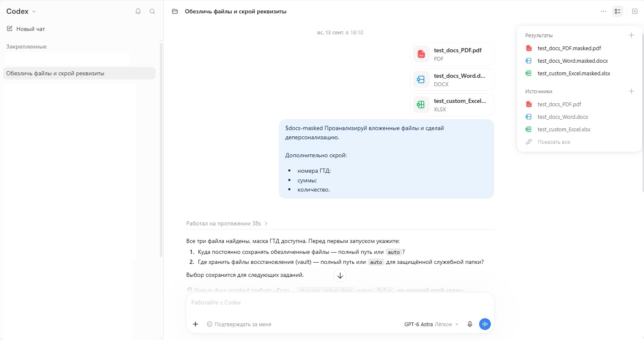644x340 pixels.
Task: Open search in the sidebar
Action: pos(152,11)
